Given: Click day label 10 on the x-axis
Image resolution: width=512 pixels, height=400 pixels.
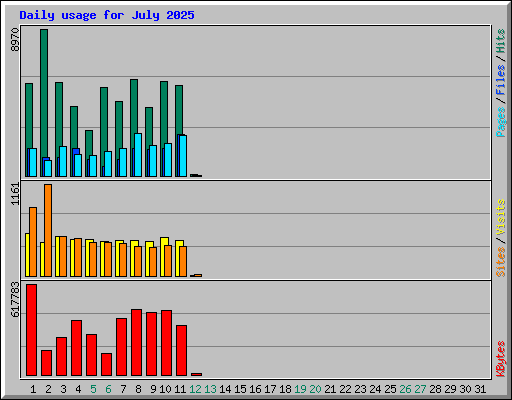Looking at the screenshot, I should point(165,389).
